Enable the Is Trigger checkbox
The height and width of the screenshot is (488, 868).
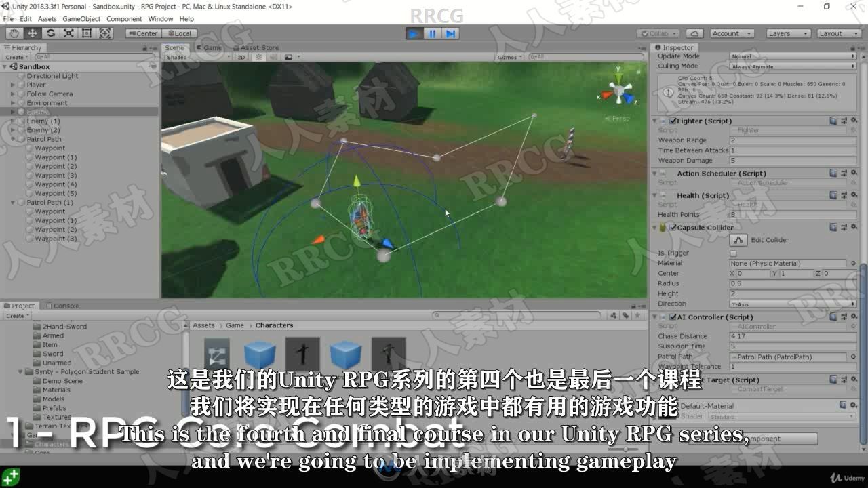click(733, 253)
